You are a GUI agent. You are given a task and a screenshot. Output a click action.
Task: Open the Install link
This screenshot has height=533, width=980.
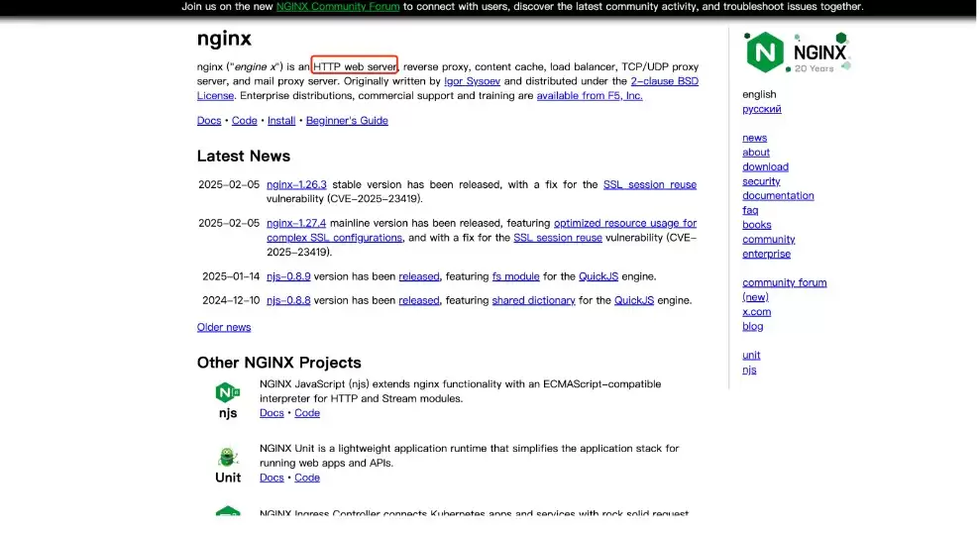click(x=281, y=121)
